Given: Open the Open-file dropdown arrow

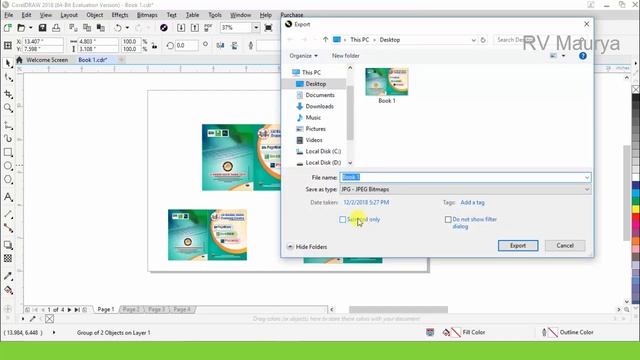Looking at the screenshot, I should [x=31, y=28].
